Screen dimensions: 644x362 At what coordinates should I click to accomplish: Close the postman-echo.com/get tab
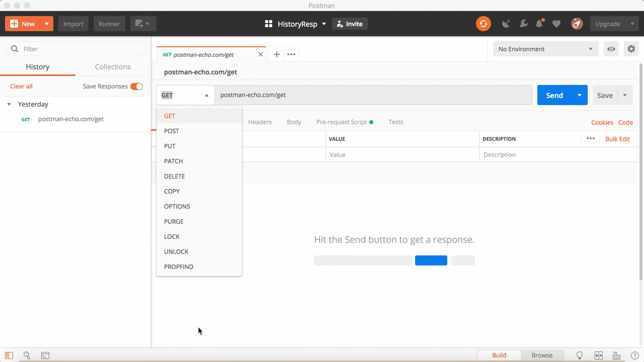(261, 54)
